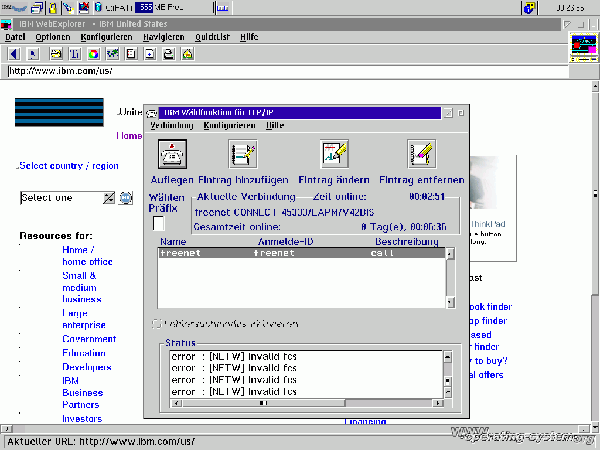Click the Eintrag ändern icon
Image resolution: width=600 pixels, height=450 pixels.
[334, 154]
